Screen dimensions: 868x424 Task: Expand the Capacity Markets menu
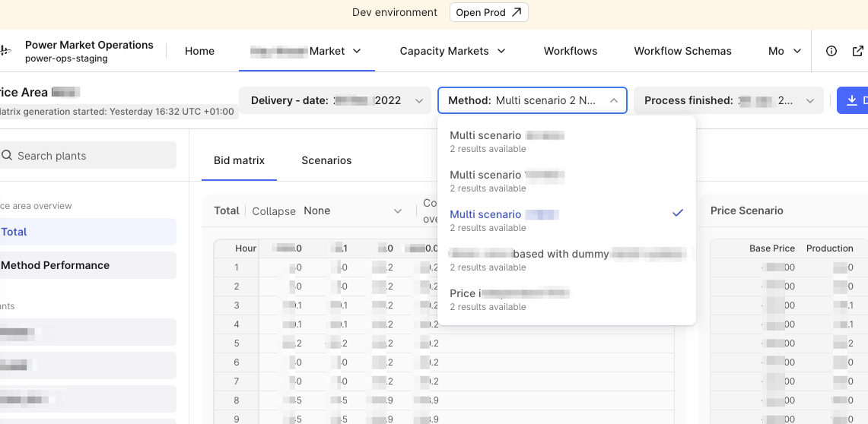[x=453, y=51]
